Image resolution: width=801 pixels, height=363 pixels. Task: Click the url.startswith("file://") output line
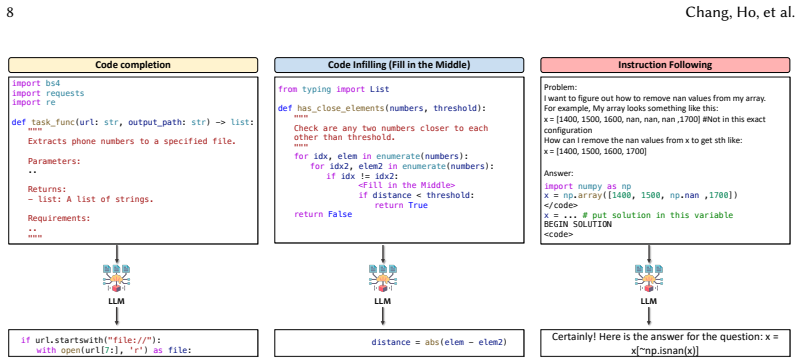[x=91, y=340]
